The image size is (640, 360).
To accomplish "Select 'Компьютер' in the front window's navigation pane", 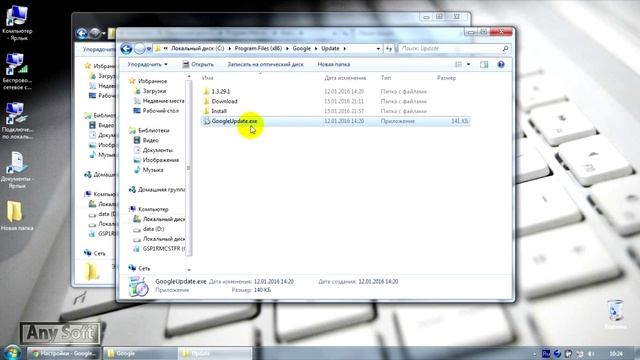I will (x=153, y=209).
